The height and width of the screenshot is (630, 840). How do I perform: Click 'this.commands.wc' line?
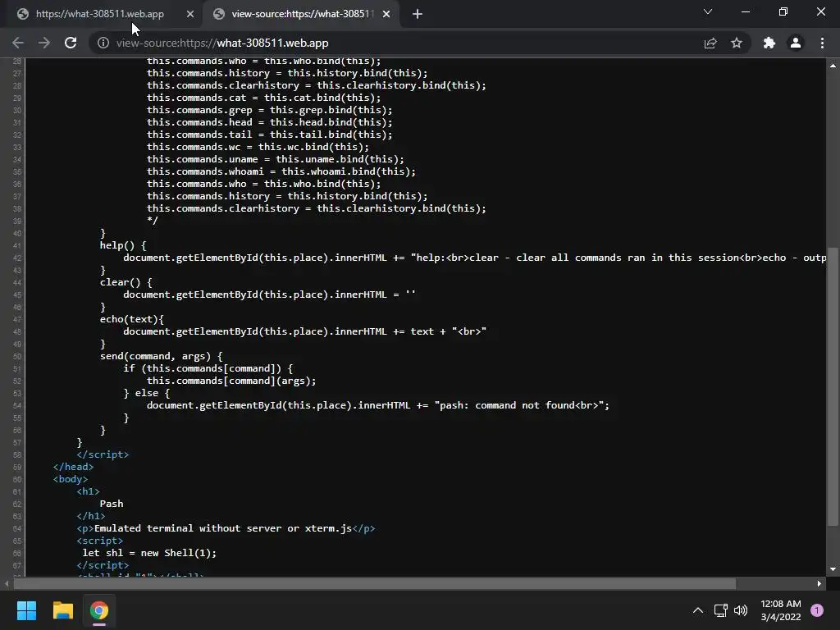(x=258, y=147)
